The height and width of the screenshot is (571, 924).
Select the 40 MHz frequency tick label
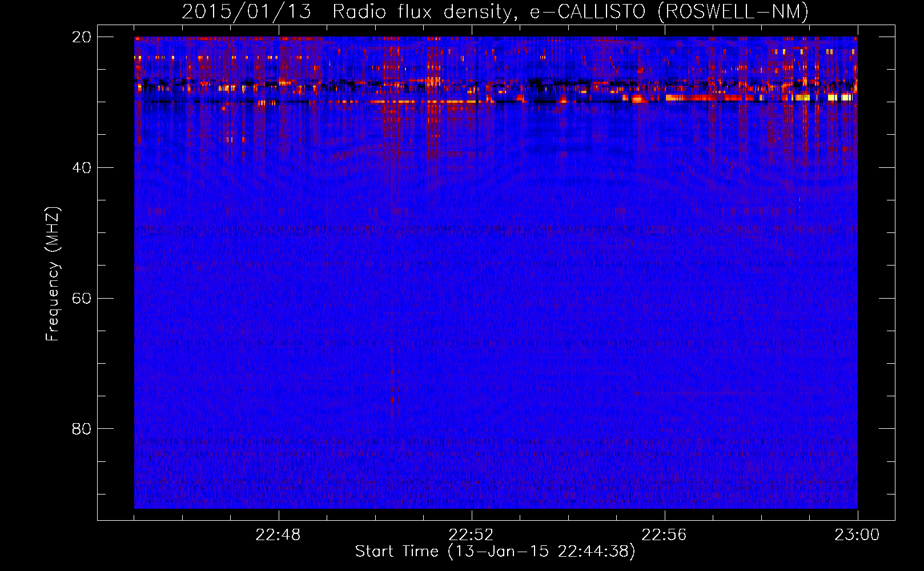[x=81, y=168]
